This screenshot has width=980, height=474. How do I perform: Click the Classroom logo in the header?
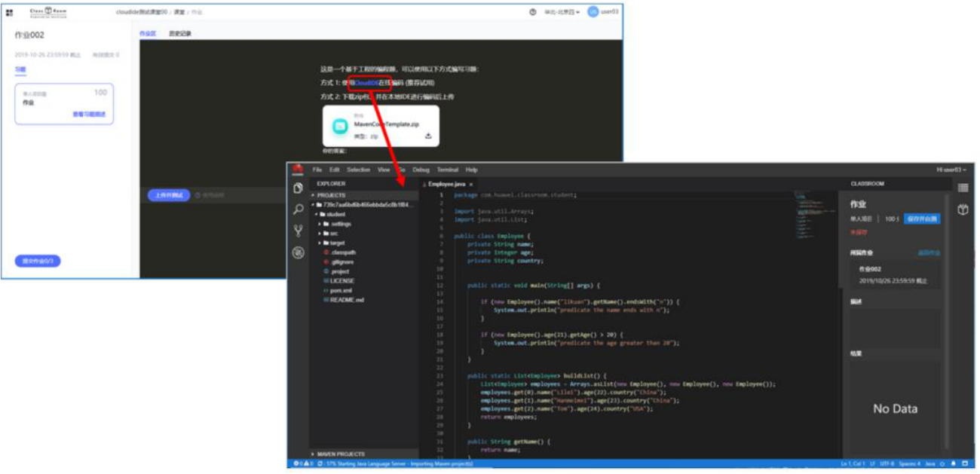pos(50,12)
